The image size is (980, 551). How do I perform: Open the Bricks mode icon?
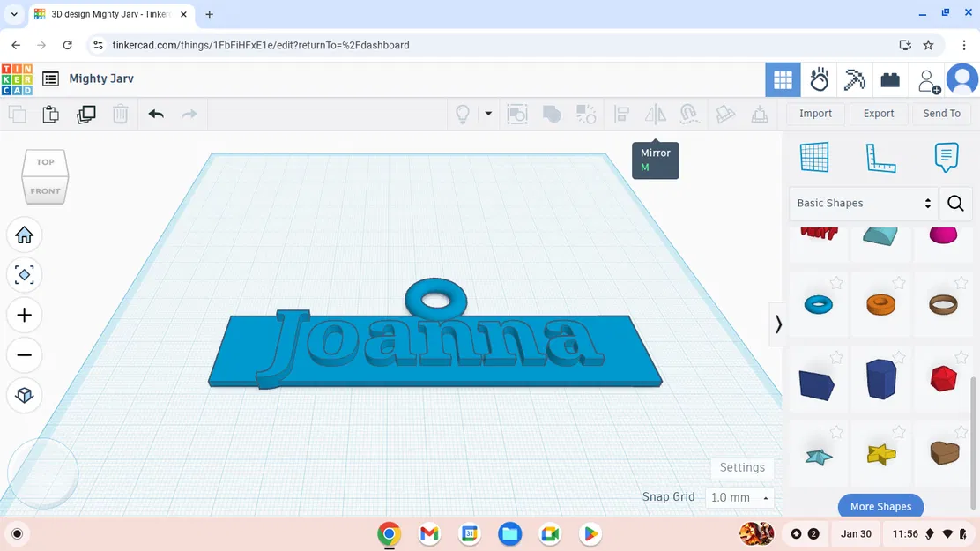(890, 79)
